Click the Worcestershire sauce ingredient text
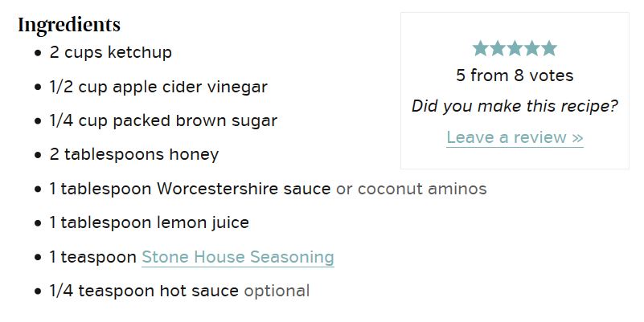644x322 pixels. click(x=191, y=189)
